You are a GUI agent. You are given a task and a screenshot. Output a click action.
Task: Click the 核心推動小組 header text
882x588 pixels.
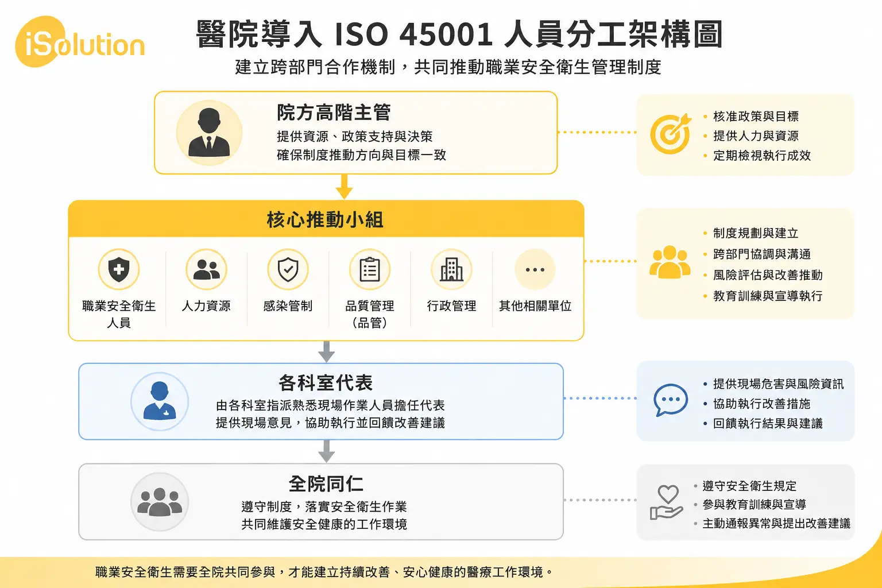(325, 219)
